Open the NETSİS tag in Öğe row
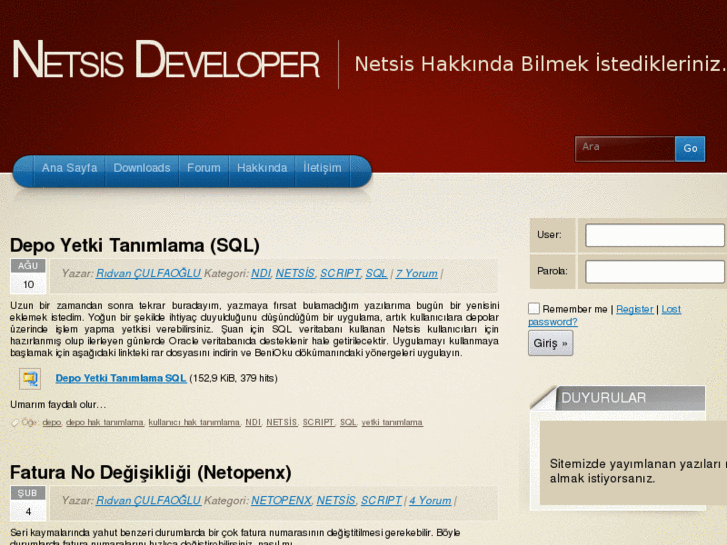This screenshot has height=545, width=727. pos(281,423)
